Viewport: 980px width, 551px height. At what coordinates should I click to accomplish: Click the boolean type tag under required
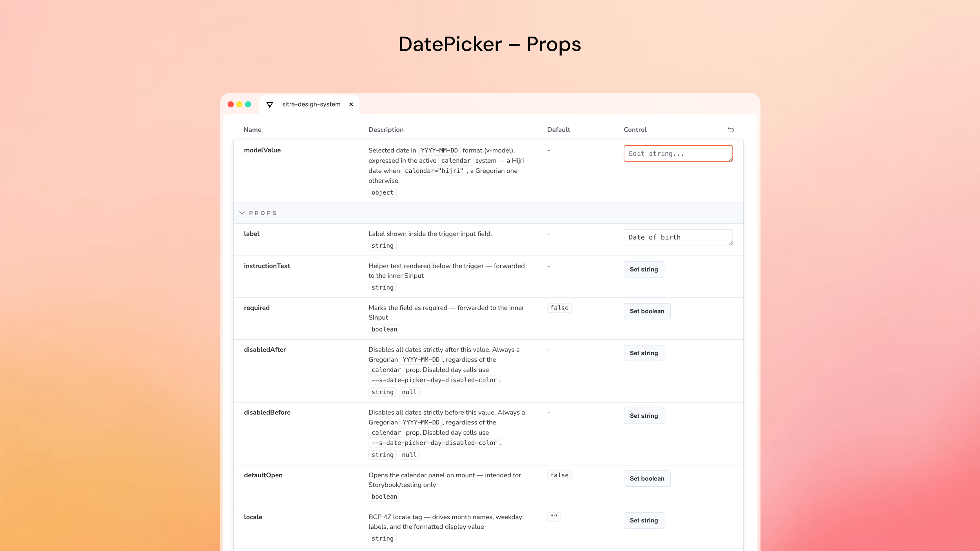(x=384, y=329)
